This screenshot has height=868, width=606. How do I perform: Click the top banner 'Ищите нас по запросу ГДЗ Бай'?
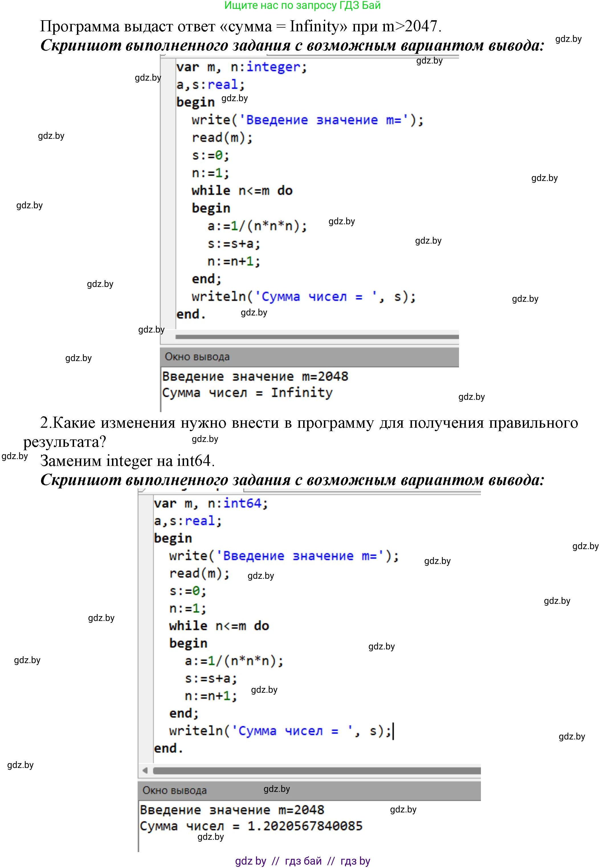(x=303, y=5)
